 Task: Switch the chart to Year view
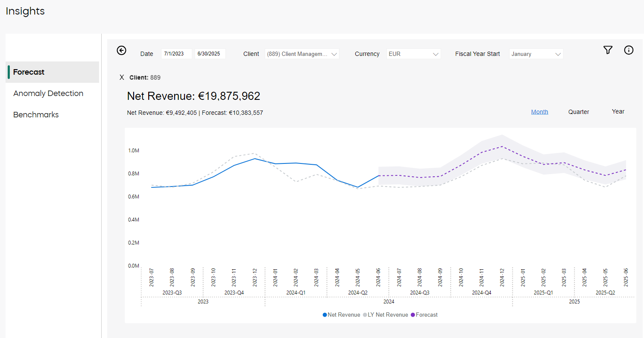pos(618,111)
